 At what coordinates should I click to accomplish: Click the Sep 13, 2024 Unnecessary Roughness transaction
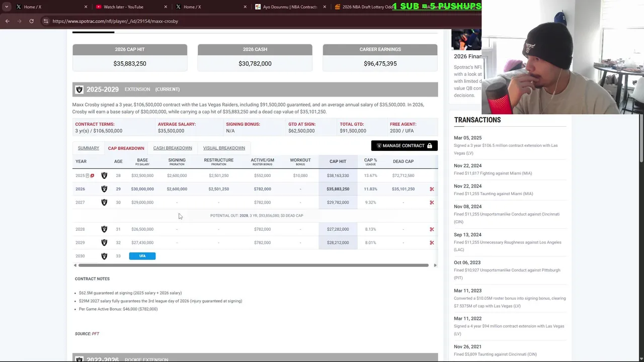[x=510, y=242]
